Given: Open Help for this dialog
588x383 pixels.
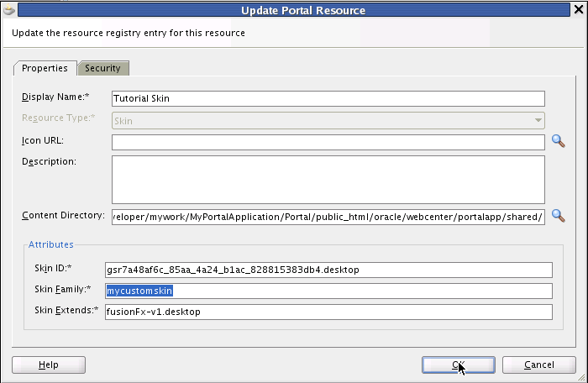Looking at the screenshot, I should coord(49,365).
